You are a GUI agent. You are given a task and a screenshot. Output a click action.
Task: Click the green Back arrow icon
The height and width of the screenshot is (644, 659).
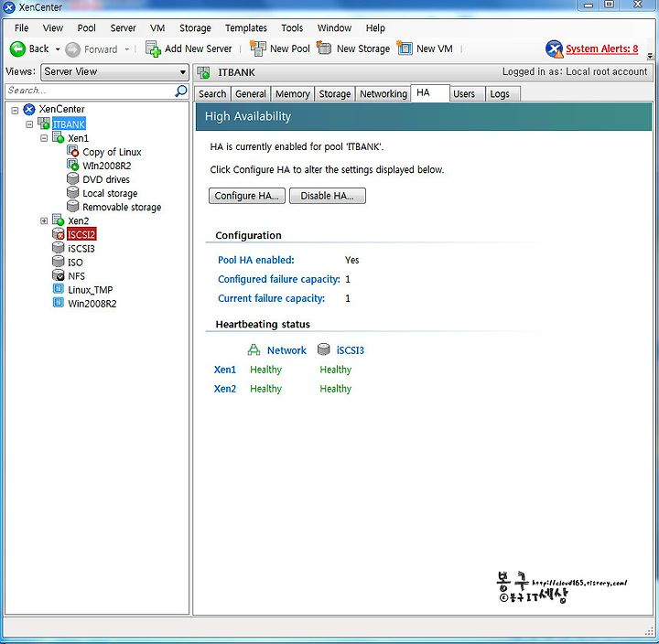(x=17, y=48)
